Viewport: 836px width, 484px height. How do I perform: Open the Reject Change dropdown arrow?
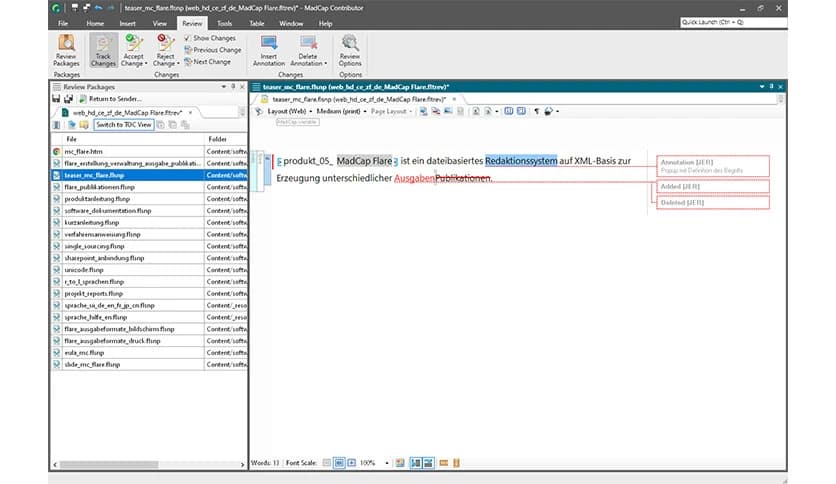pos(178,63)
